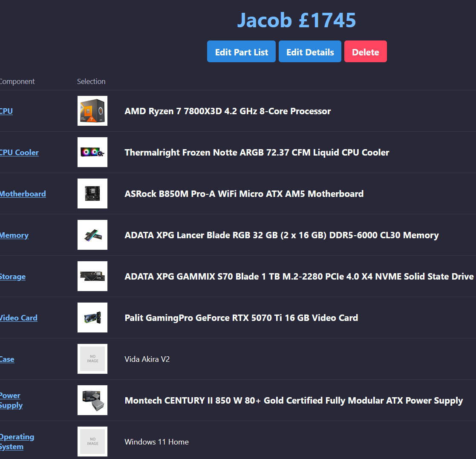
Task: Click the Palit RTX 5070 Ti thumbnail
Action: click(92, 317)
